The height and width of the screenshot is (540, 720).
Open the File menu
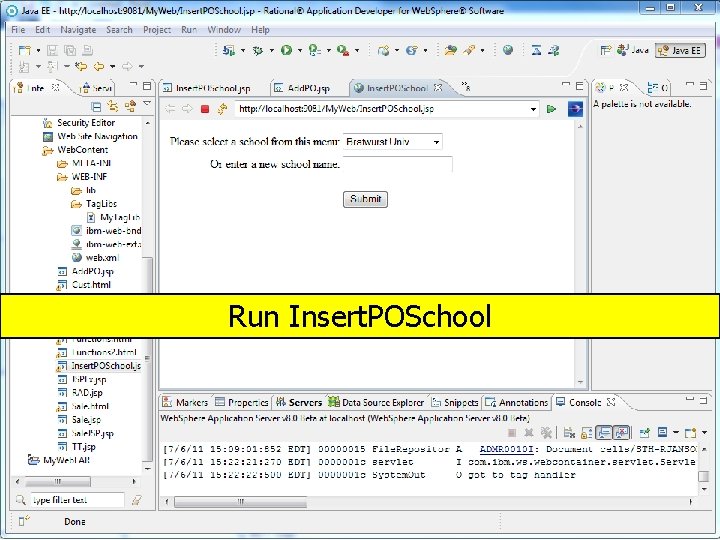[18, 30]
